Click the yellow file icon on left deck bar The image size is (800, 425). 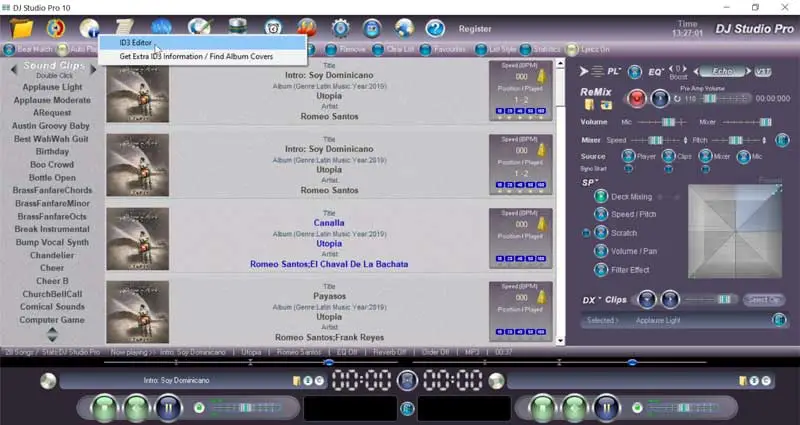coord(297,381)
